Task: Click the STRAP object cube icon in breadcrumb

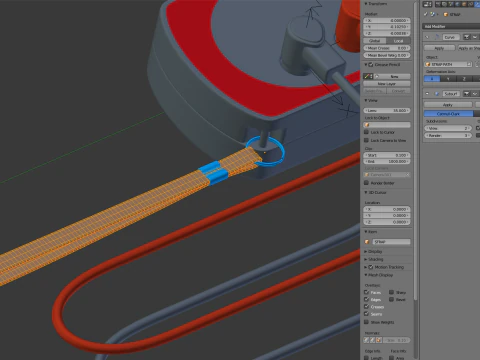Action: click(x=446, y=14)
